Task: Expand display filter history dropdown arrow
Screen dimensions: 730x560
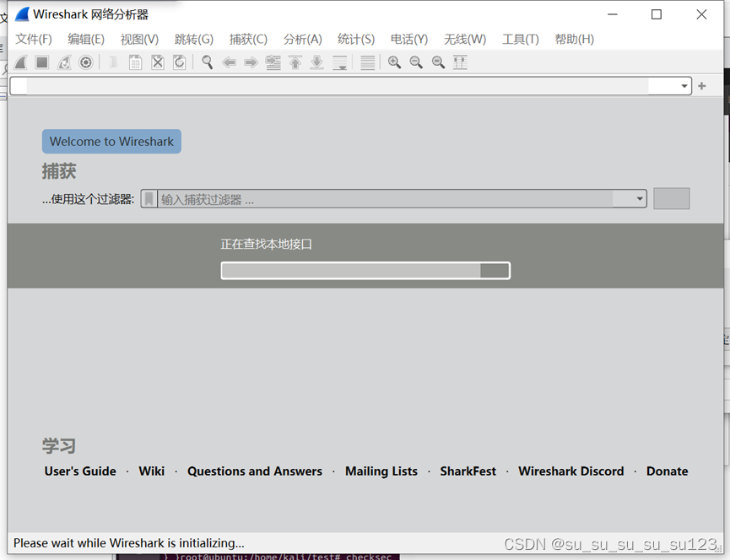Action: (684, 86)
